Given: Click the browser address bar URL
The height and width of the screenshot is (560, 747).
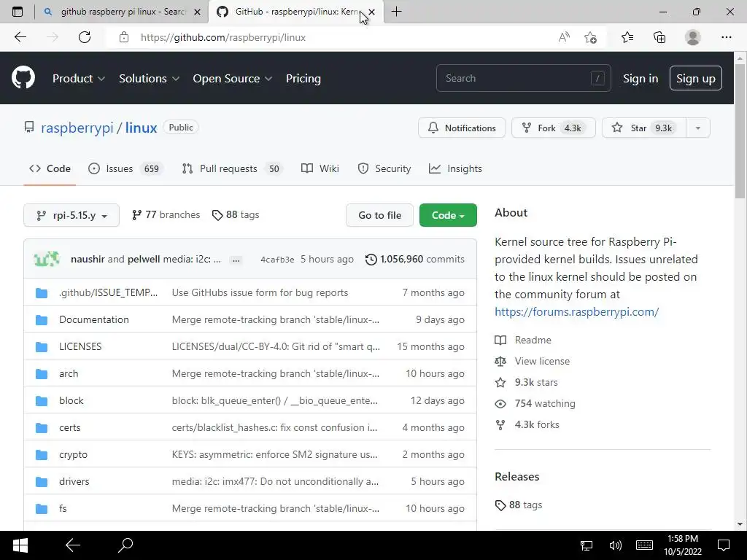Looking at the screenshot, I should [x=223, y=37].
